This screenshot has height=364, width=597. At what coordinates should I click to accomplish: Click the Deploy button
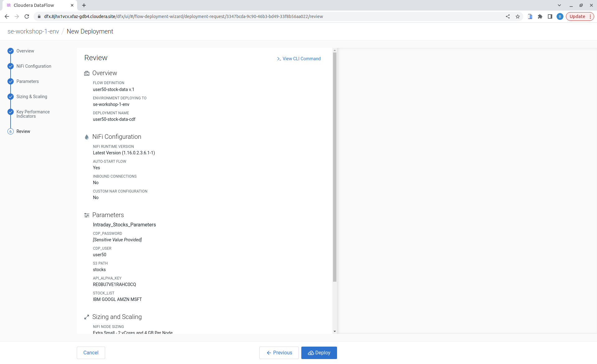pyautogui.click(x=319, y=353)
